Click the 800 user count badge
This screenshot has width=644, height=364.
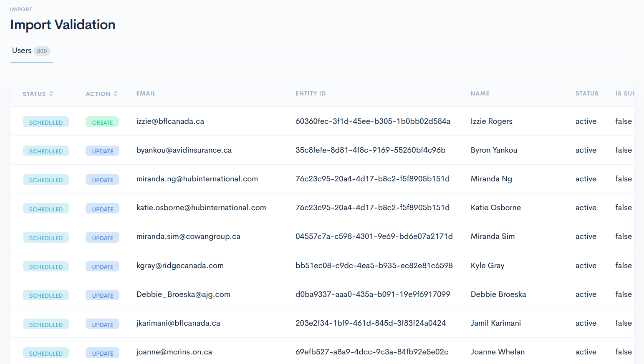coord(42,51)
